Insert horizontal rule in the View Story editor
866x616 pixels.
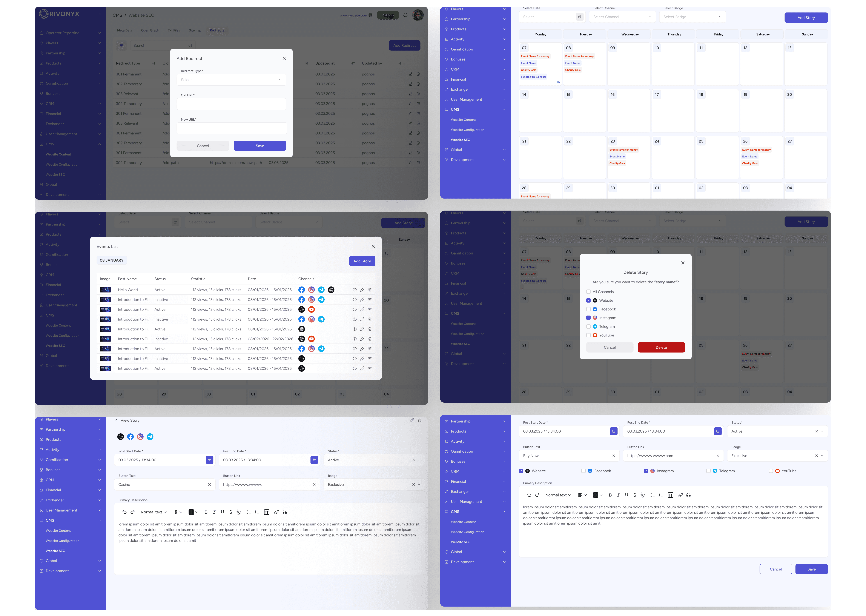click(293, 512)
